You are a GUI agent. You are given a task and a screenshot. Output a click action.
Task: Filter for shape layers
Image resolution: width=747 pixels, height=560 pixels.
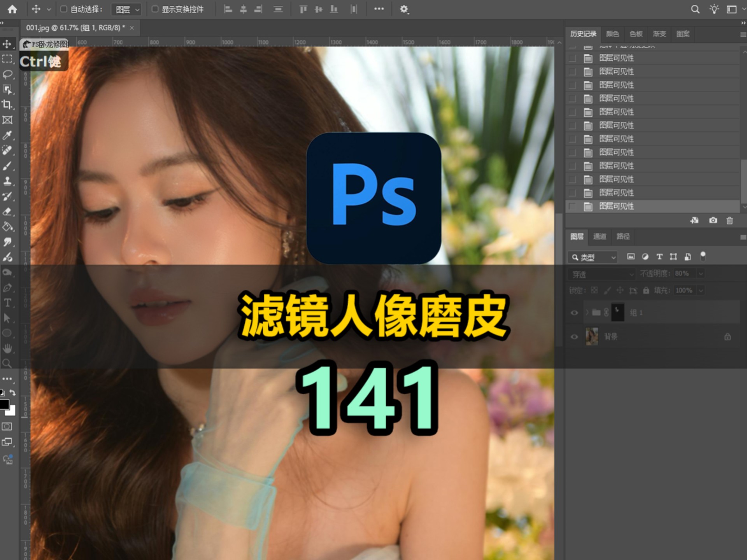click(x=673, y=257)
